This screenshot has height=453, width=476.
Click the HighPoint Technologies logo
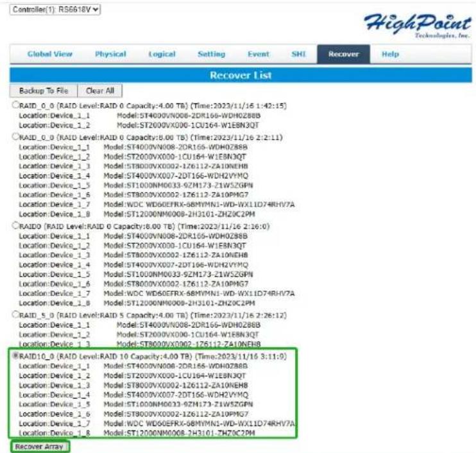pyautogui.click(x=418, y=26)
